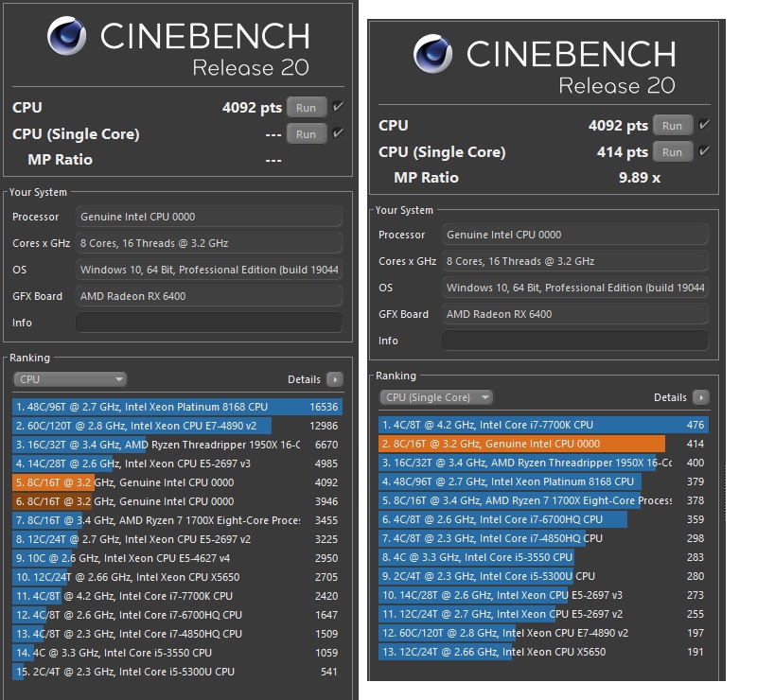The image size is (757, 700).
Task: Select the i7-7700K row scoring 2420
Action: 177,596
